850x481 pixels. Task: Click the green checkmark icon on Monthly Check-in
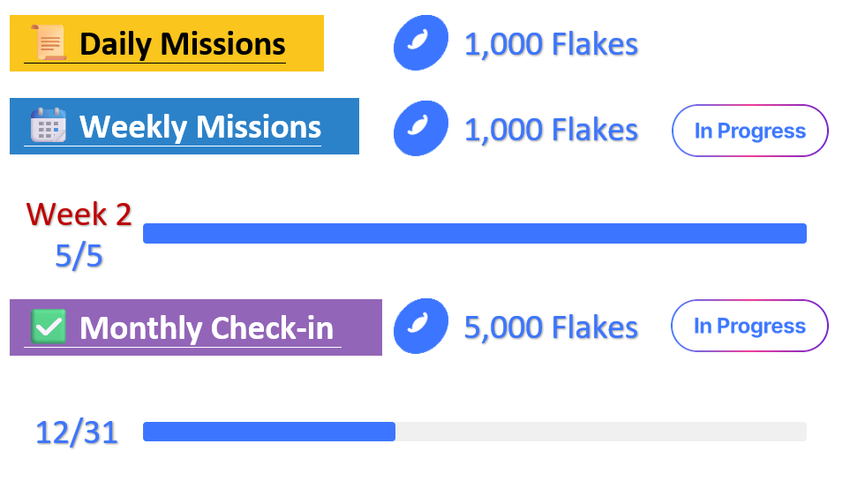(48, 327)
